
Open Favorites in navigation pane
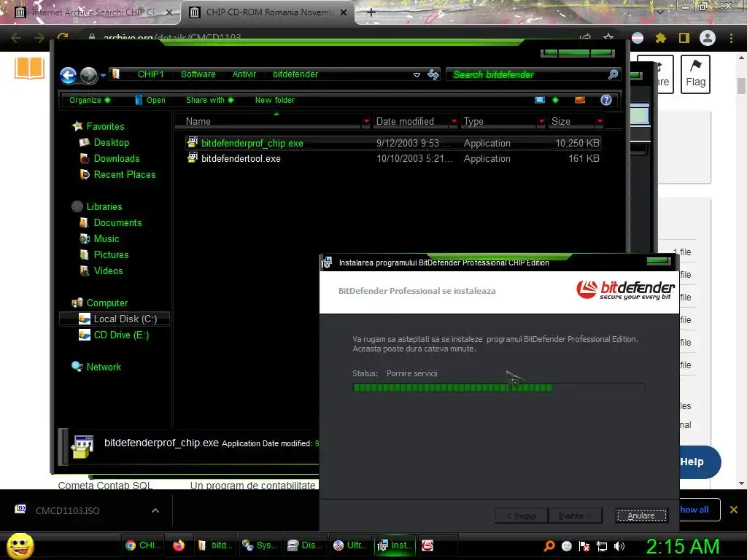(105, 126)
